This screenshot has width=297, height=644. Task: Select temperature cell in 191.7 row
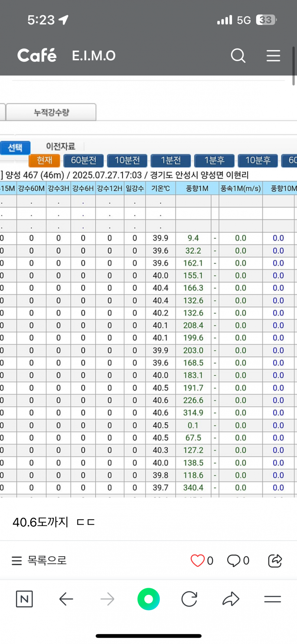coord(161,388)
